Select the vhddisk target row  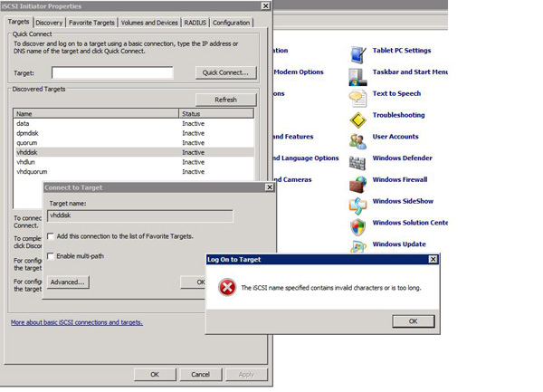134,152
